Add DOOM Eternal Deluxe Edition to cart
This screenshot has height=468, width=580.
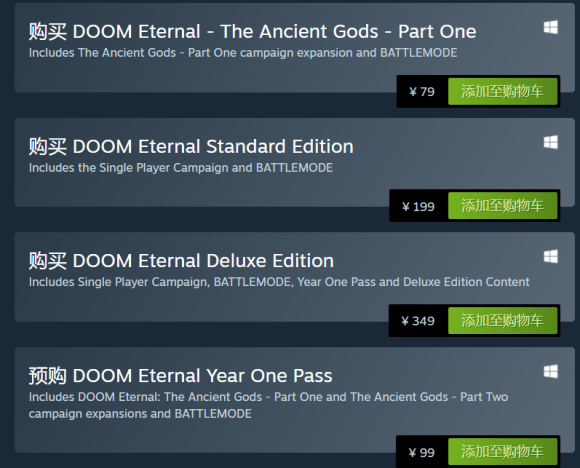tap(502, 320)
